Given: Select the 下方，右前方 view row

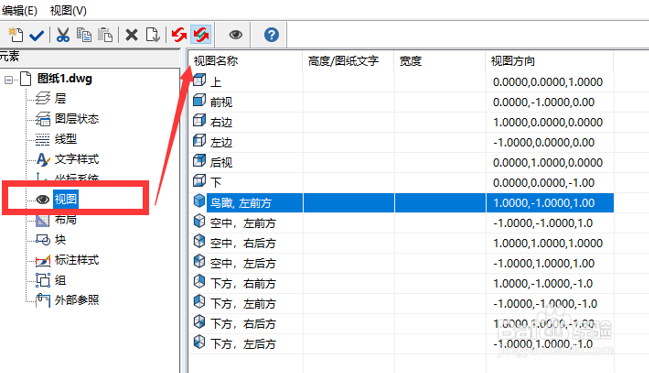Looking at the screenshot, I should pos(401,284).
